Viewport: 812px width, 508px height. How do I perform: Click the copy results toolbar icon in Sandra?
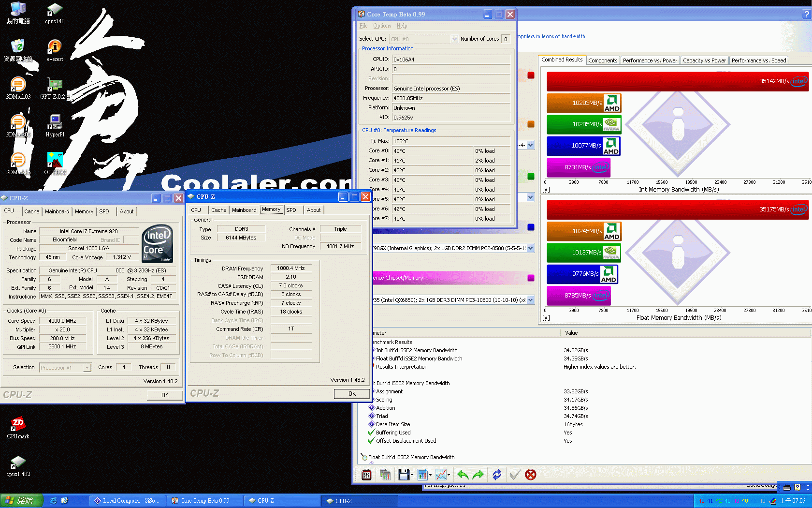tap(385, 475)
